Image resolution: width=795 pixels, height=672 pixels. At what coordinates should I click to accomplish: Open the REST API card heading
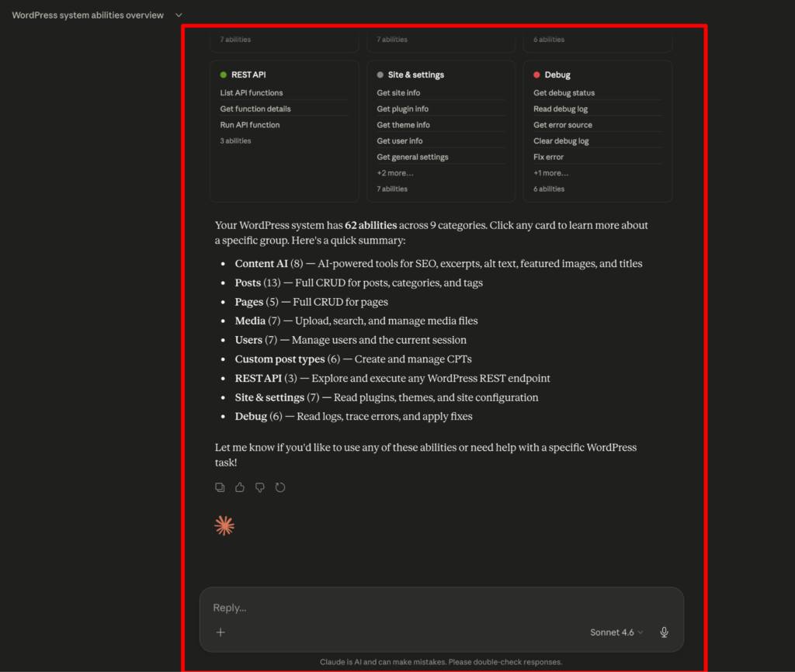tap(248, 74)
